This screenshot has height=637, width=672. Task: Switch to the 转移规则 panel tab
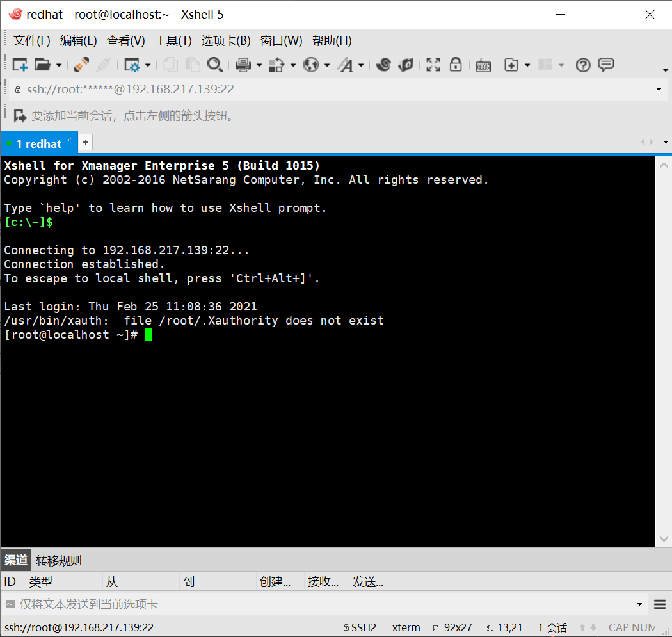pyautogui.click(x=59, y=560)
